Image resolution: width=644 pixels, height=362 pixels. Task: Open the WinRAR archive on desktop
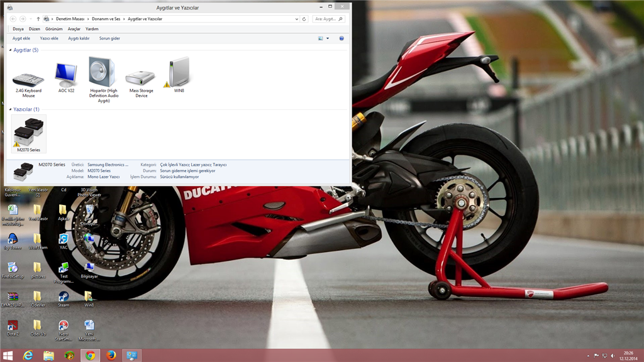point(13,299)
